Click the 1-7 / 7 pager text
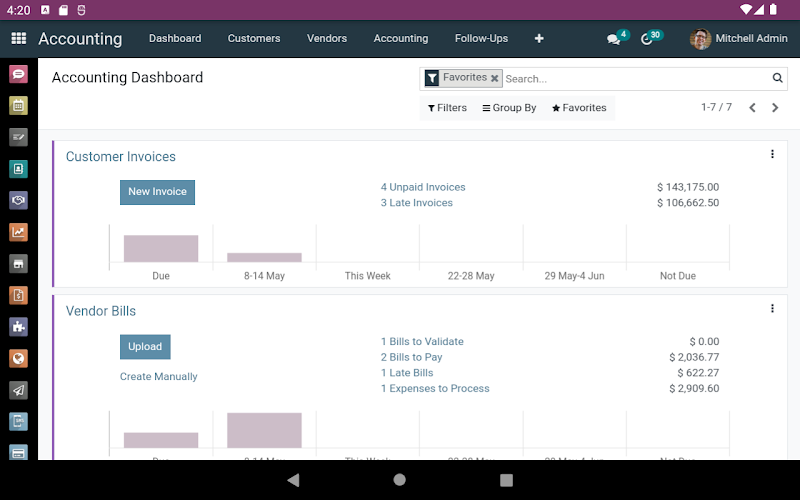The width and height of the screenshot is (800, 500). 716,107
